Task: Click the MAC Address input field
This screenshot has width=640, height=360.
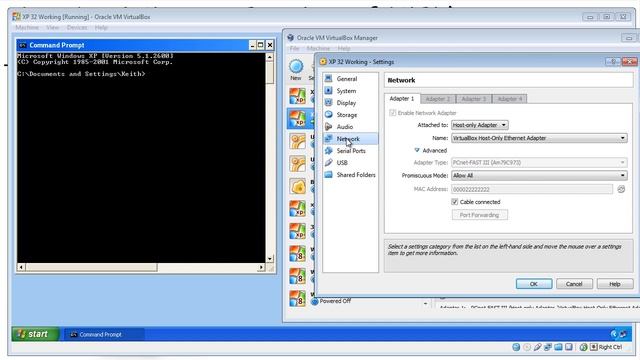Action: pos(532,189)
